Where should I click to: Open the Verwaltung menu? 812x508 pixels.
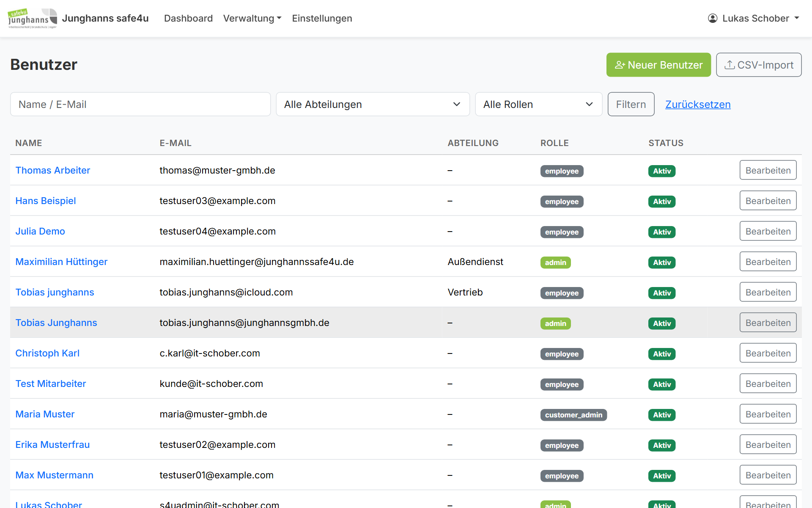[252, 18]
